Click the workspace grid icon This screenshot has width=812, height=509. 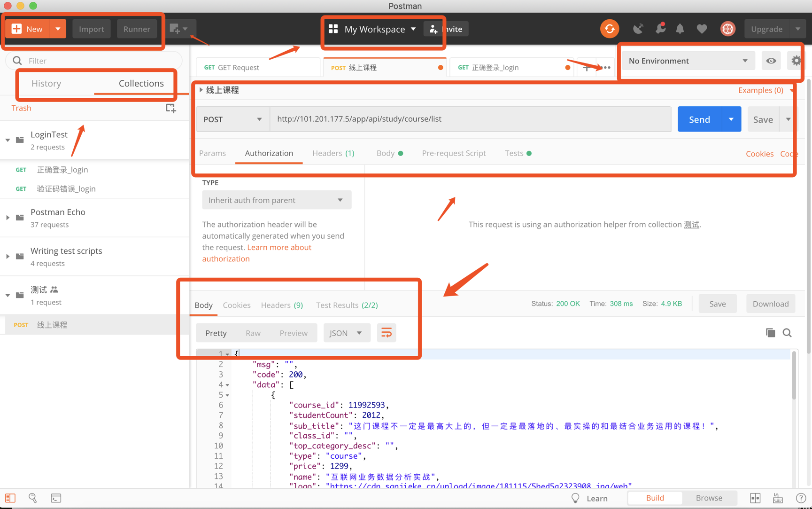[333, 29]
